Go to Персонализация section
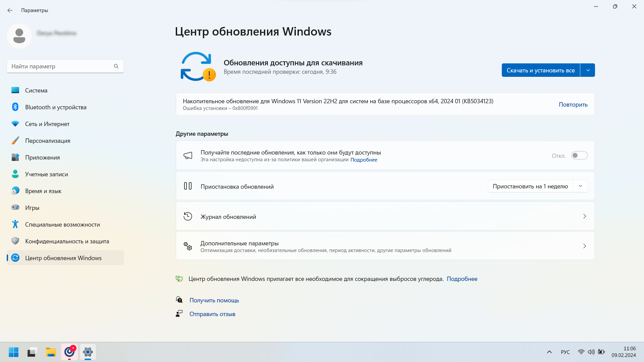Screen dimensions: 644x362 [x=65, y=140]
